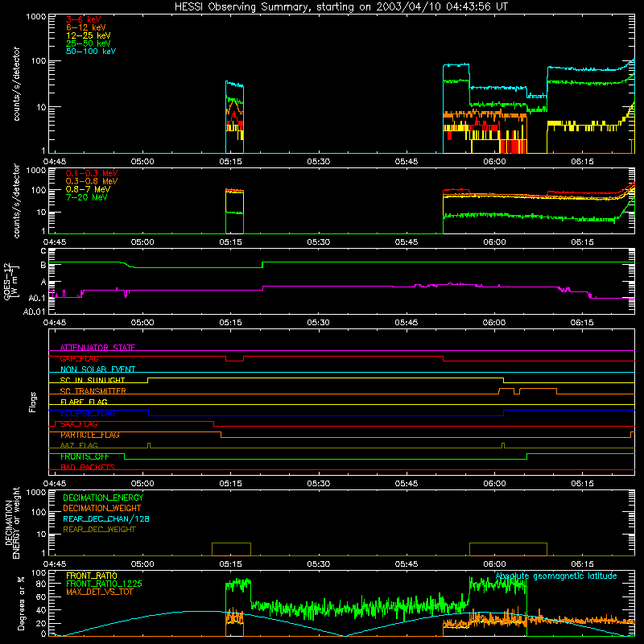Select the FRONTS_OFF flag label
The image size is (644, 644).
point(85,456)
